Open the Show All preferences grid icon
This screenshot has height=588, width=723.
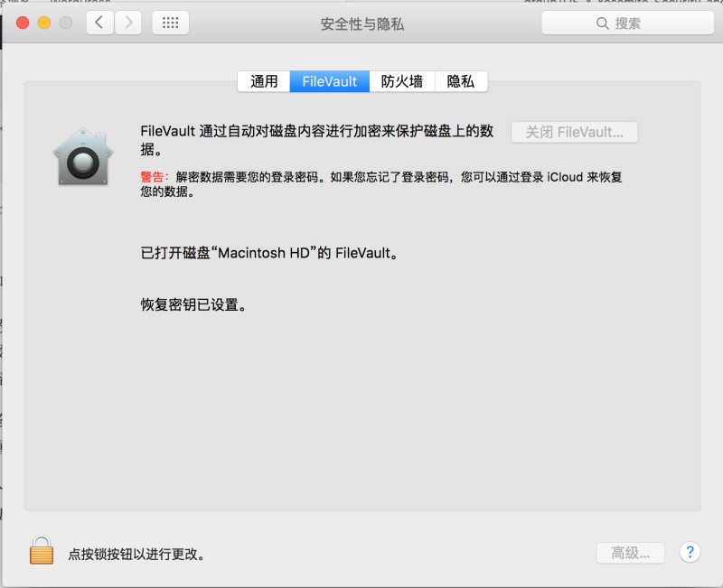pyautogui.click(x=170, y=23)
